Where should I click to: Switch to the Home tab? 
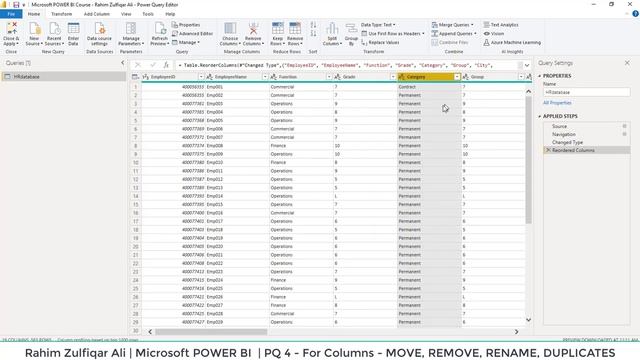click(34, 14)
